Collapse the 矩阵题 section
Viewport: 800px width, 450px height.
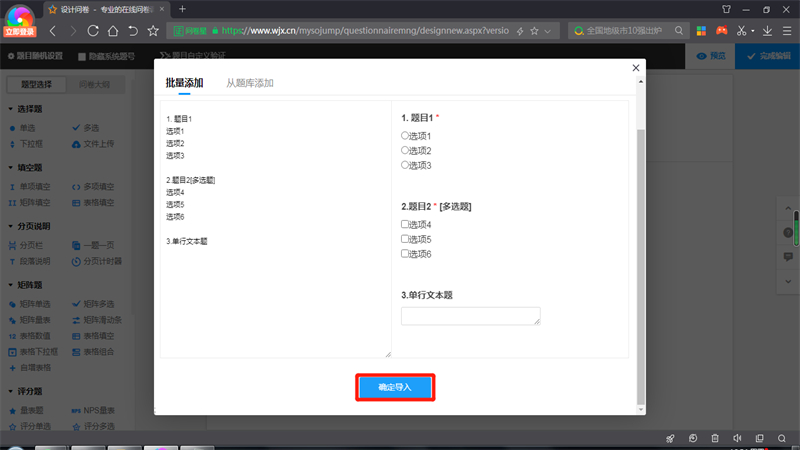click(x=10, y=285)
